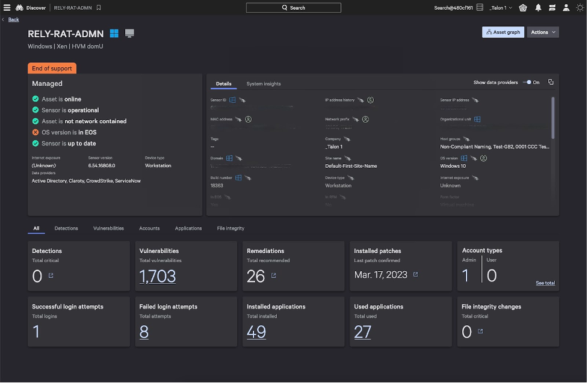
Task: Click the Windows icon beside Organizational unit
Action: coord(477,120)
